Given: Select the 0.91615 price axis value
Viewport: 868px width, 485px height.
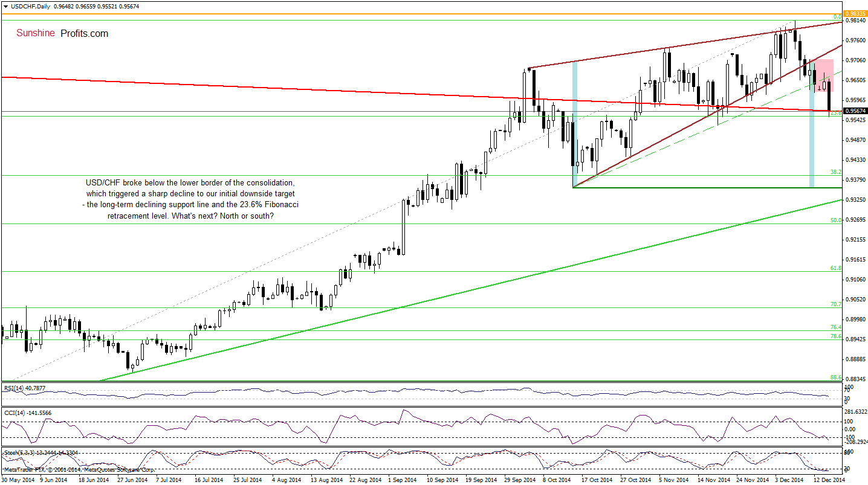Looking at the screenshot, I should click(x=855, y=260).
